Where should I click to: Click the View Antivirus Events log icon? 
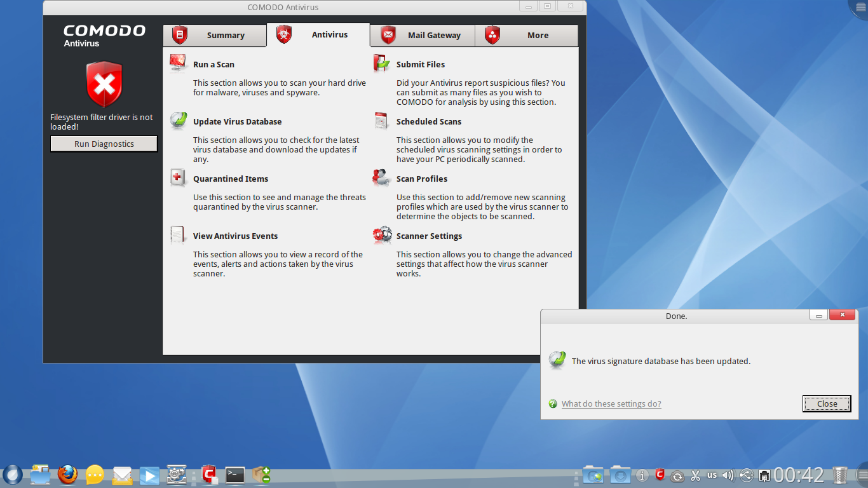coord(178,235)
